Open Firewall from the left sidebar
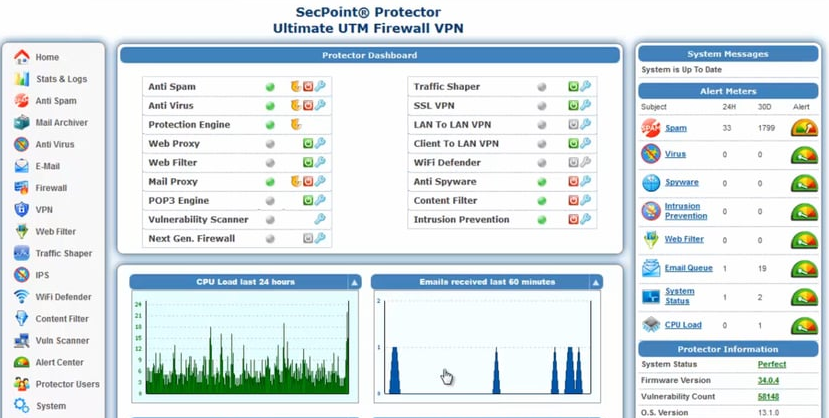This screenshot has width=829, height=418. 50,188
